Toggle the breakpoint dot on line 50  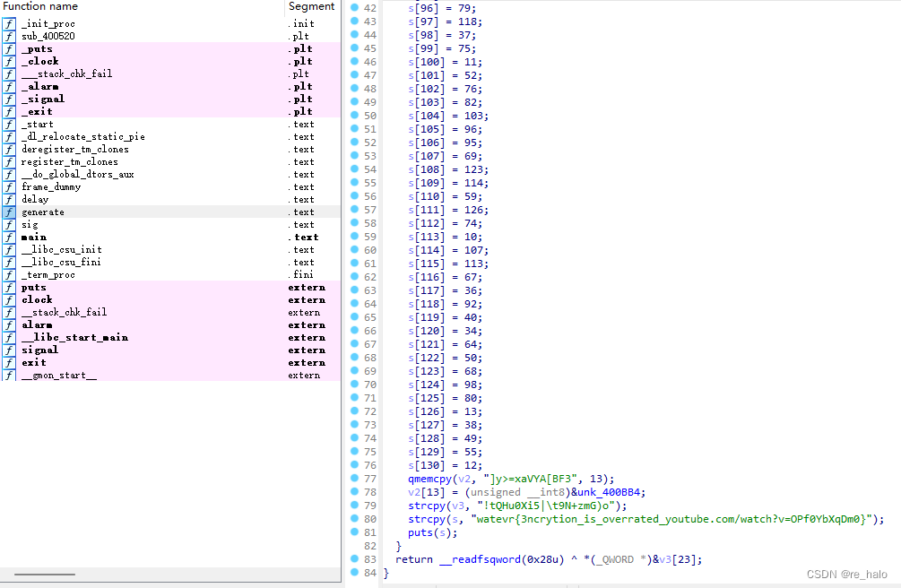(356, 116)
